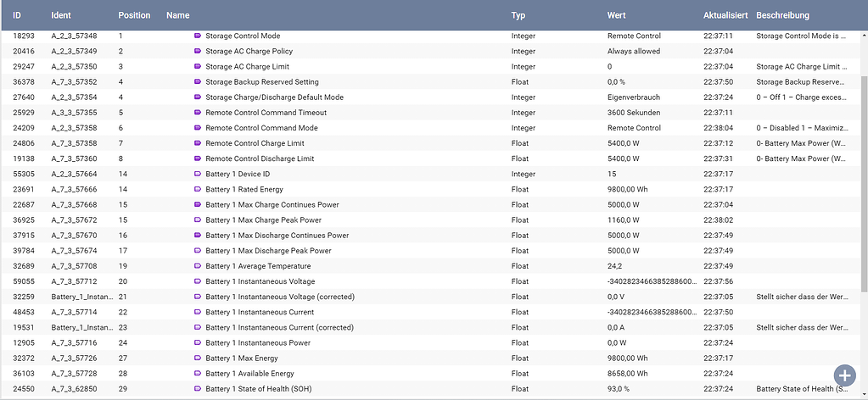Click ID 59055
The image size is (868, 400).
[x=23, y=281]
